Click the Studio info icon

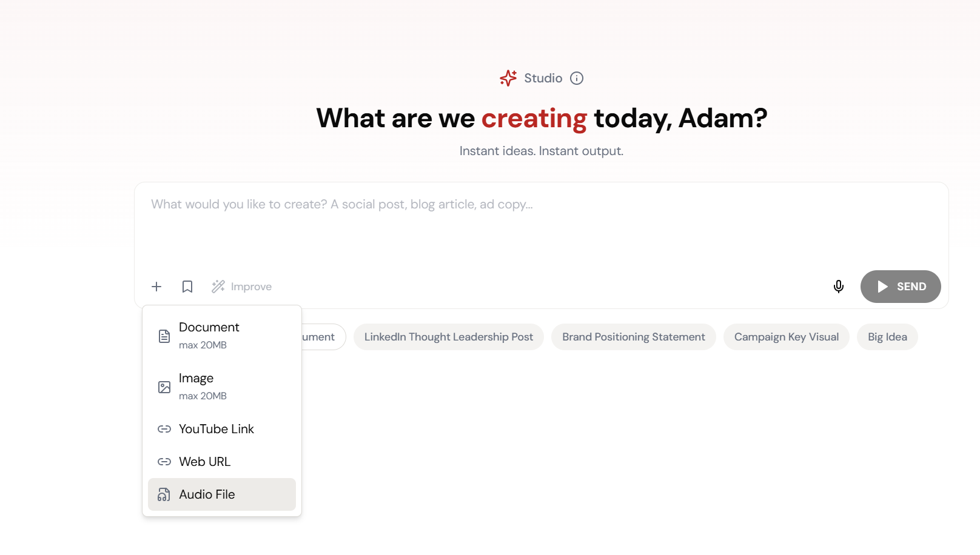click(577, 78)
